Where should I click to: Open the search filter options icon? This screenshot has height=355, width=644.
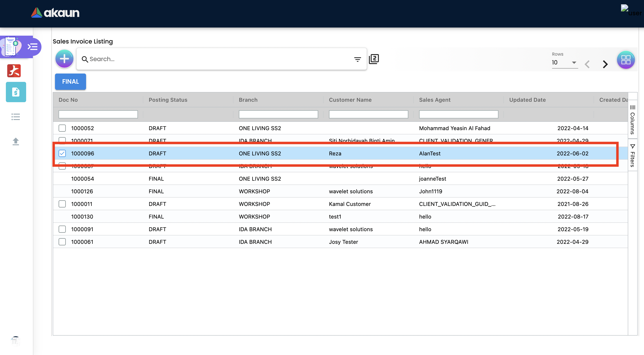[358, 59]
